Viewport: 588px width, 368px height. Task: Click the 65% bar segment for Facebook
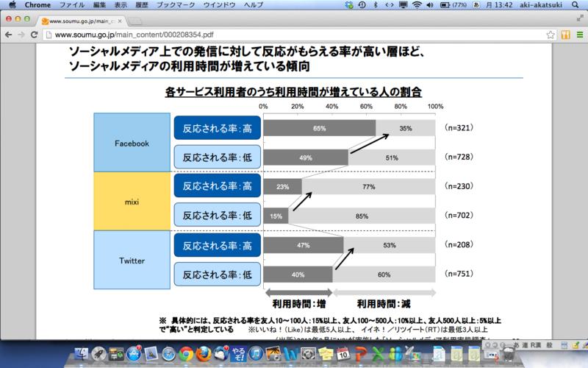click(x=320, y=128)
